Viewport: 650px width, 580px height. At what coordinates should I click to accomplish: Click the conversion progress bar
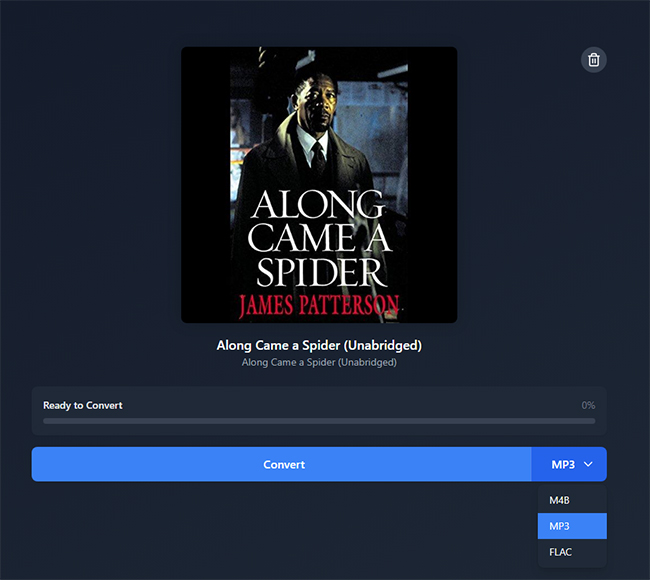[x=318, y=421]
